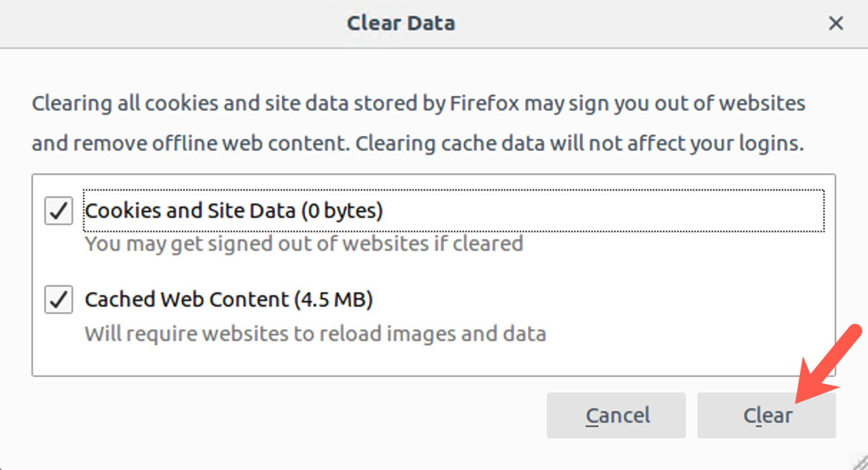
Task: Click the Clear Data dialog title
Action: coord(401,23)
